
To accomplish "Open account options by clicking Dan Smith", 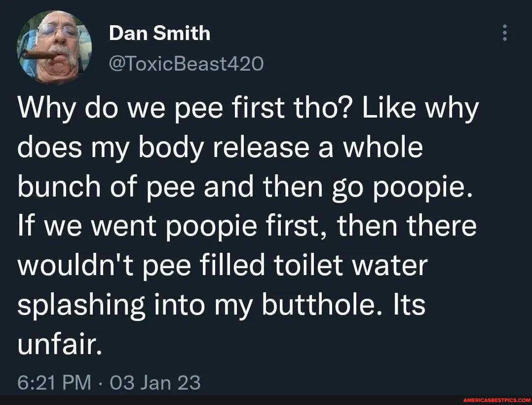I will pos(160,33).
